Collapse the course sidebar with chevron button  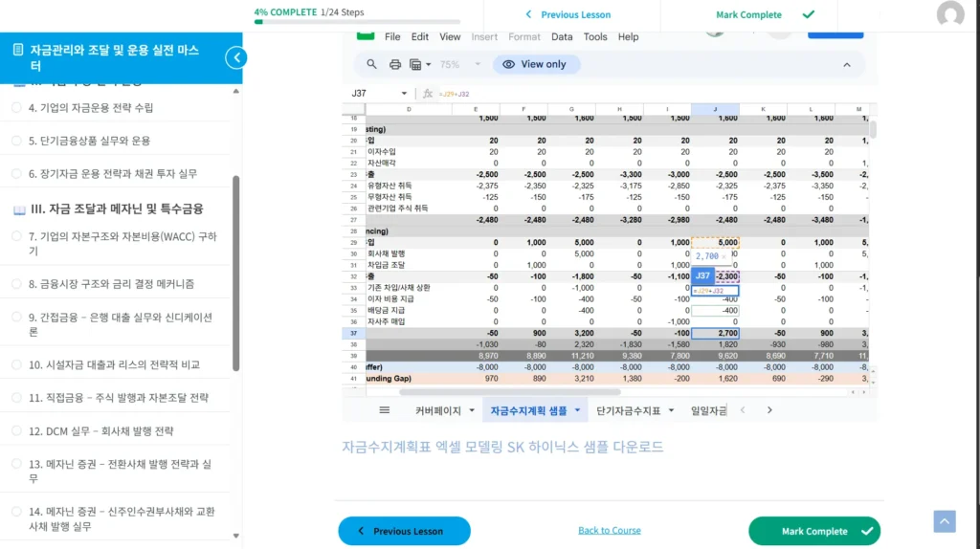(236, 57)
